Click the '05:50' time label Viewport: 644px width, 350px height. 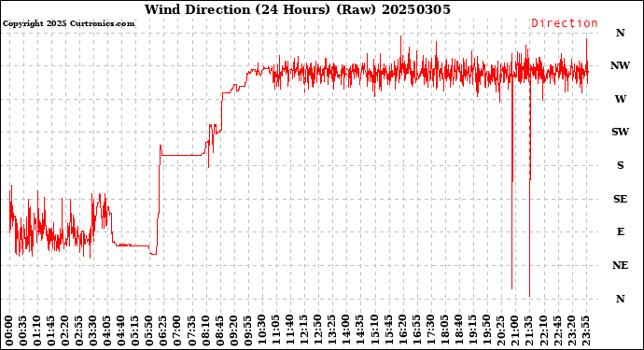149,330
